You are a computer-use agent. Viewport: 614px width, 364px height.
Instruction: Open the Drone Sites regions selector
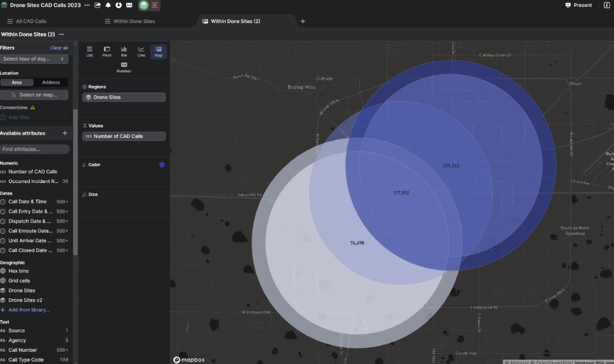[124, 97]
